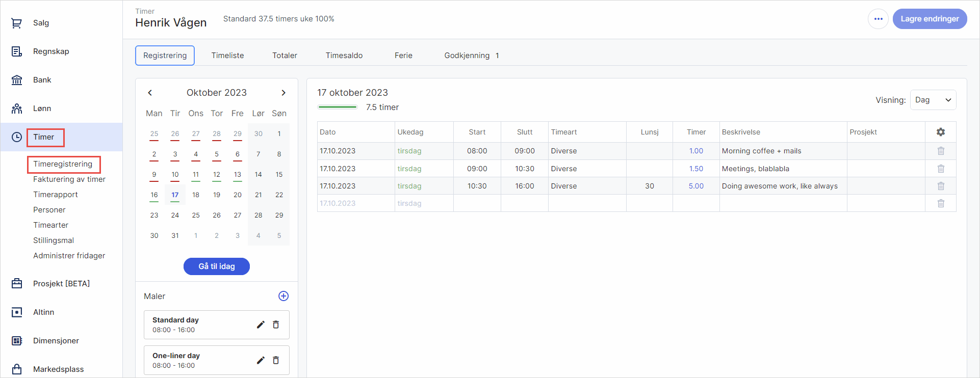Screen dimensions: 980x378
Task: Open the three-dot more options menu
Action: pos(878,19)
